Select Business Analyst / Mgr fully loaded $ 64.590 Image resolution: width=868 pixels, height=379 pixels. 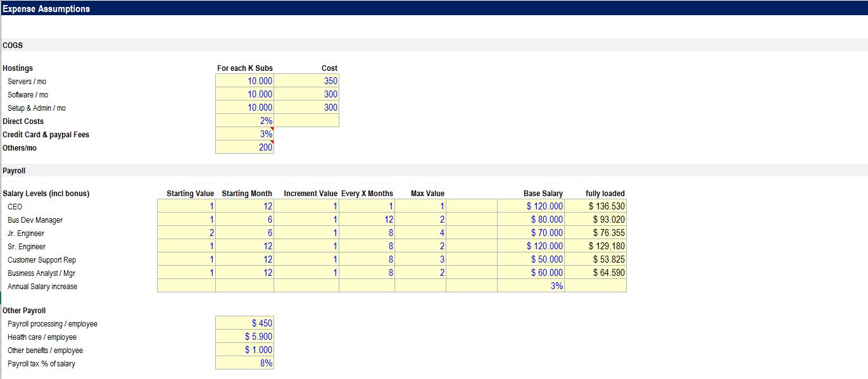point(595,273)
